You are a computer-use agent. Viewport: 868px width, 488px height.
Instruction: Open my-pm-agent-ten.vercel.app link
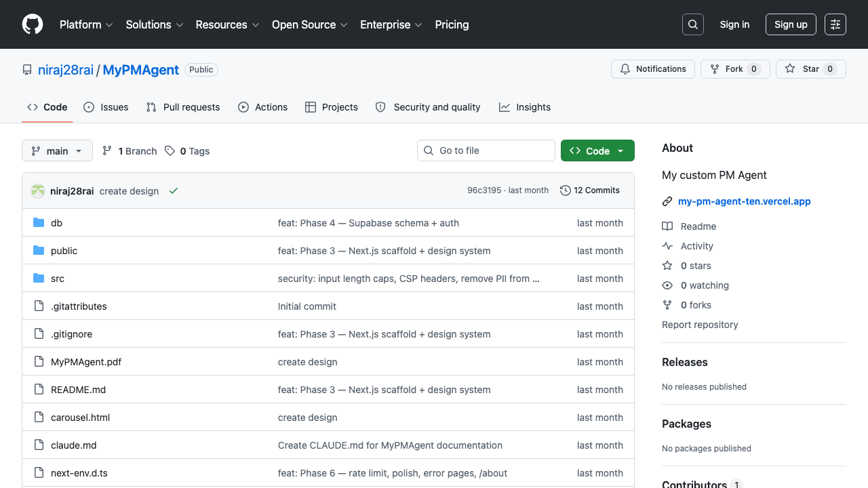click(745, 201)
